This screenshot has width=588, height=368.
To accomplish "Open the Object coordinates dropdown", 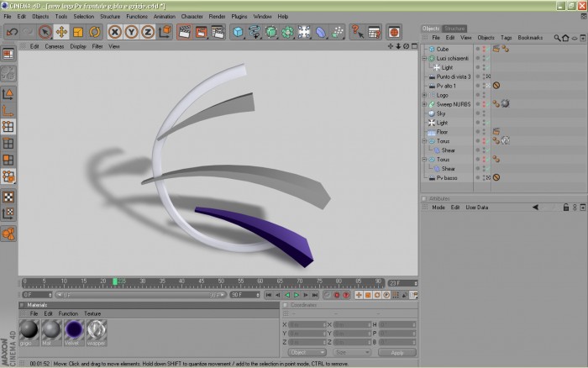I will pyautogui.click(x=307, y=352).
